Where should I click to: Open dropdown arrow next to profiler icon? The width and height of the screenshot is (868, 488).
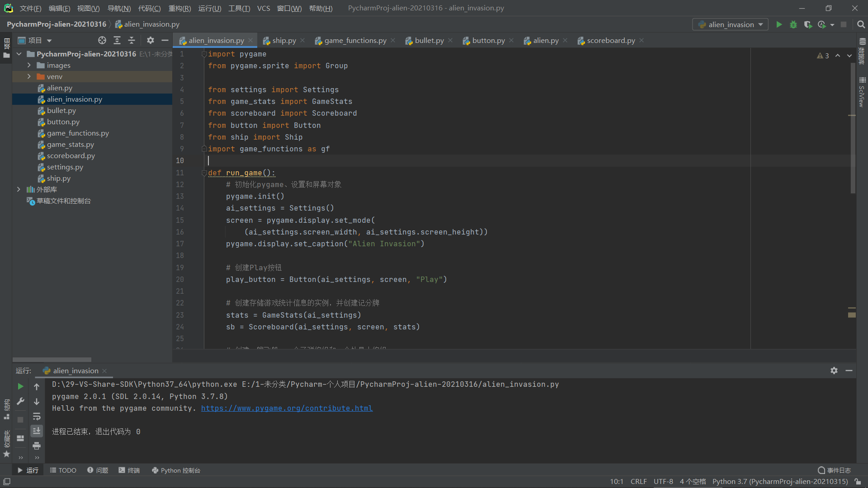(x=832, y=25)
